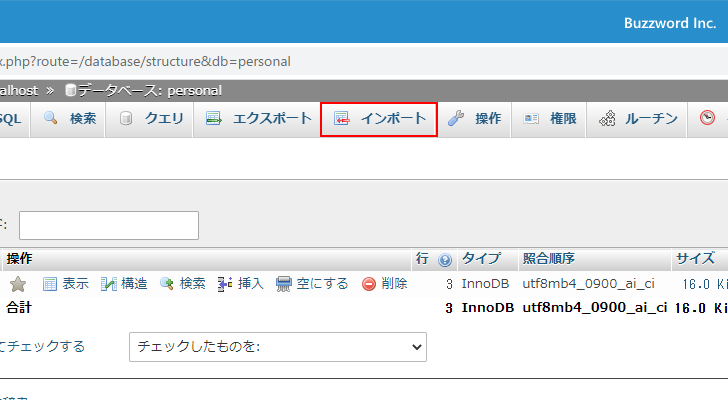Click the red 削除 delete icon
This screenshot has width=728, height=400.
369,284
